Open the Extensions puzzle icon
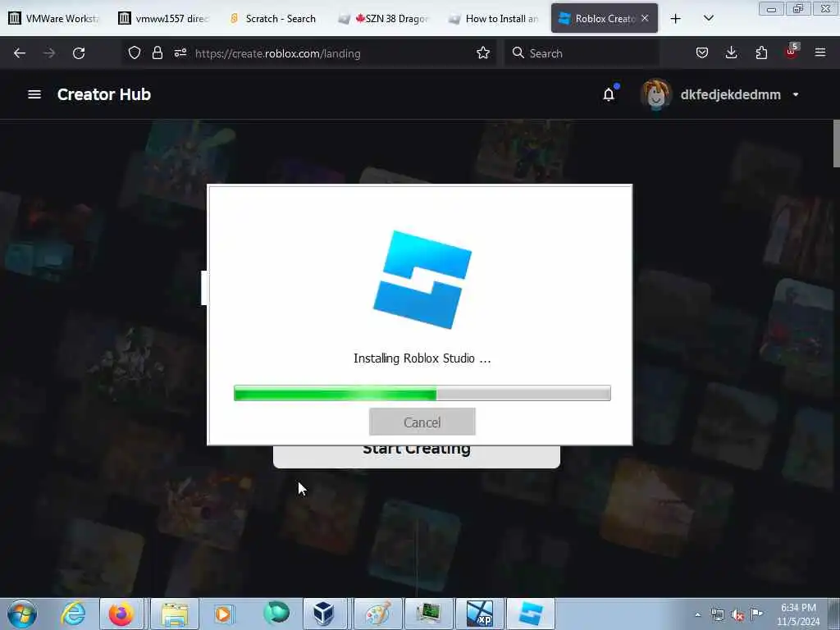The width and height of the screenshot is (840, 630). (x=761, y=52)
